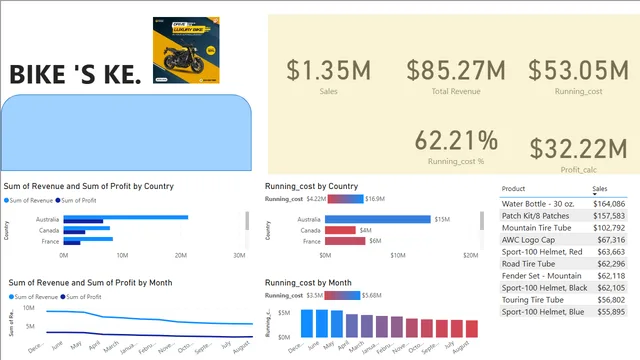Click Running_cost by Country chart title
Viewport: 640px width, 360px height.
click(311, 186)
